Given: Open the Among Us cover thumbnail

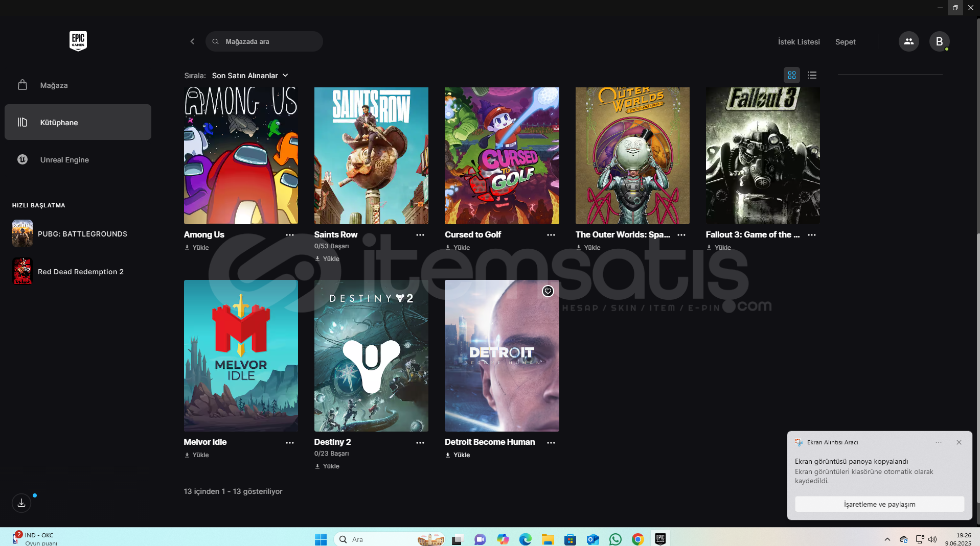Looking at the screenshot, I should [x=241, y=156].
